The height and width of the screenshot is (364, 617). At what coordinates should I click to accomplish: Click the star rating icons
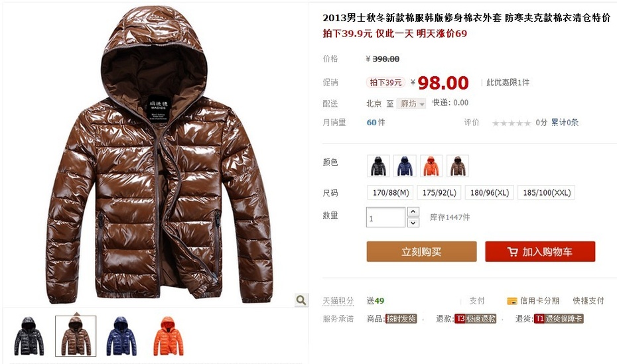[x=512, y=123]
